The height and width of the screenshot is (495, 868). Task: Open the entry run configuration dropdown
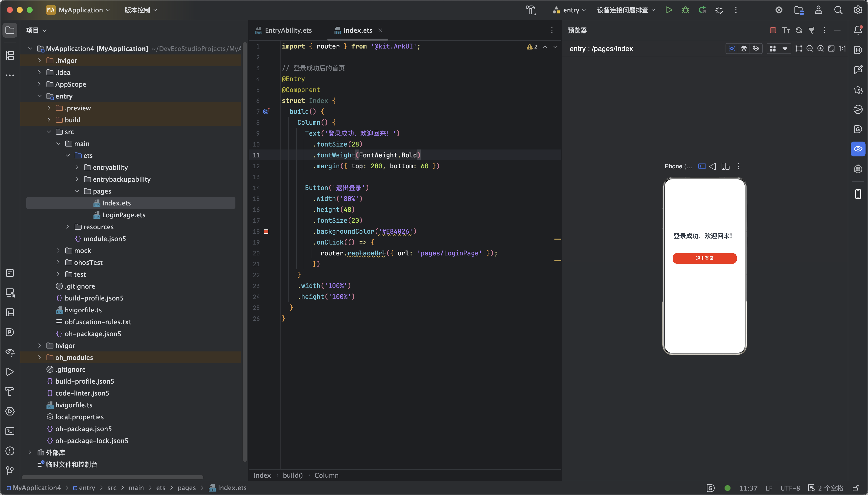click(x=569, y=10)
